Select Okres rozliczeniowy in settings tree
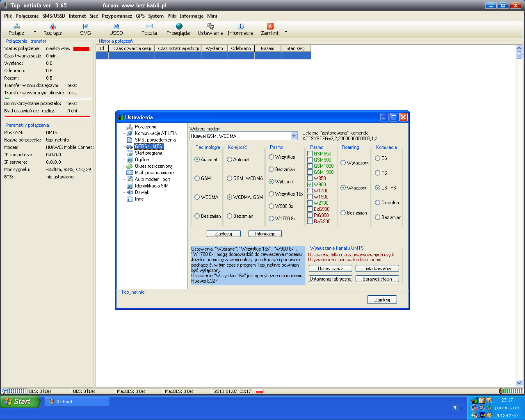 154,166
